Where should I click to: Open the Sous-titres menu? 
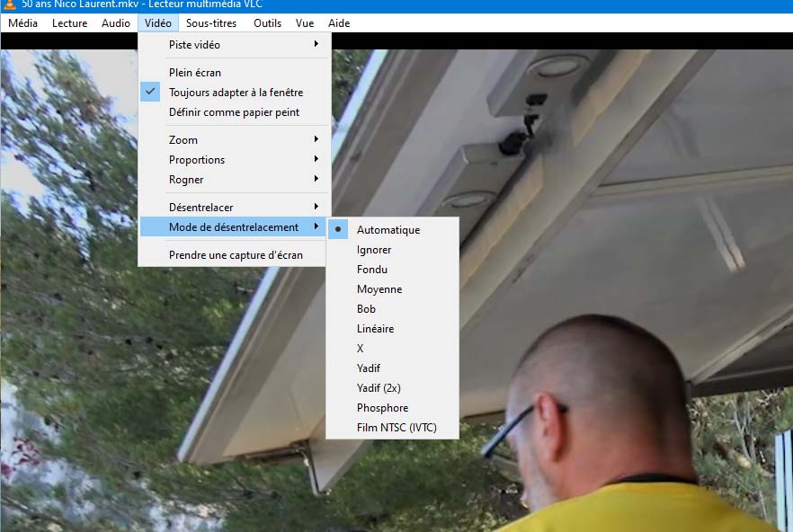(211, 23)
